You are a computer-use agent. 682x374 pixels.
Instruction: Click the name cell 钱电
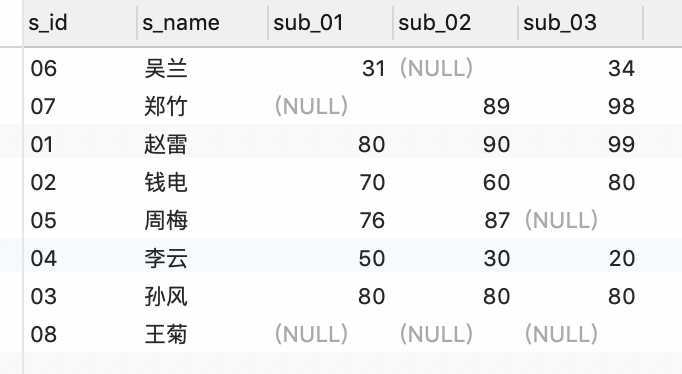[166, 182]
